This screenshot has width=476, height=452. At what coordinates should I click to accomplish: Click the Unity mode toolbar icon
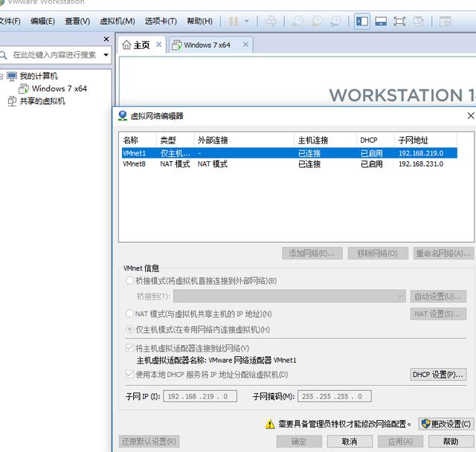point(418,22)
